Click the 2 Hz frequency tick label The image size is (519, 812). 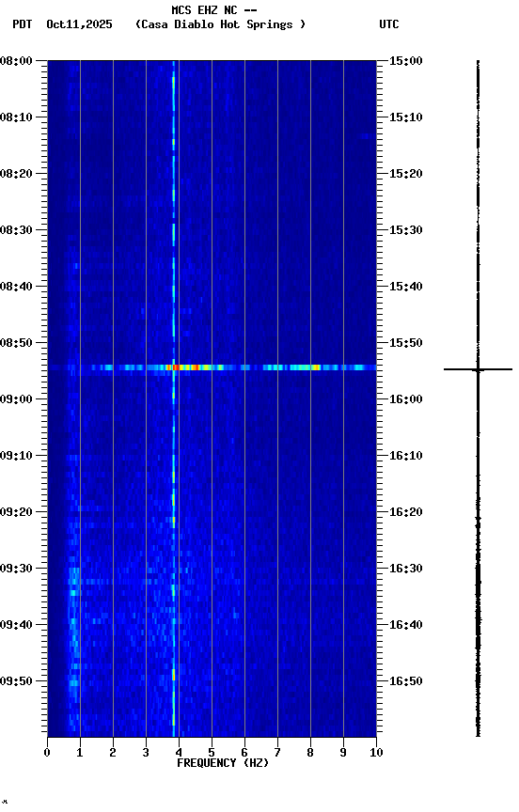click(x=113, y=753)
